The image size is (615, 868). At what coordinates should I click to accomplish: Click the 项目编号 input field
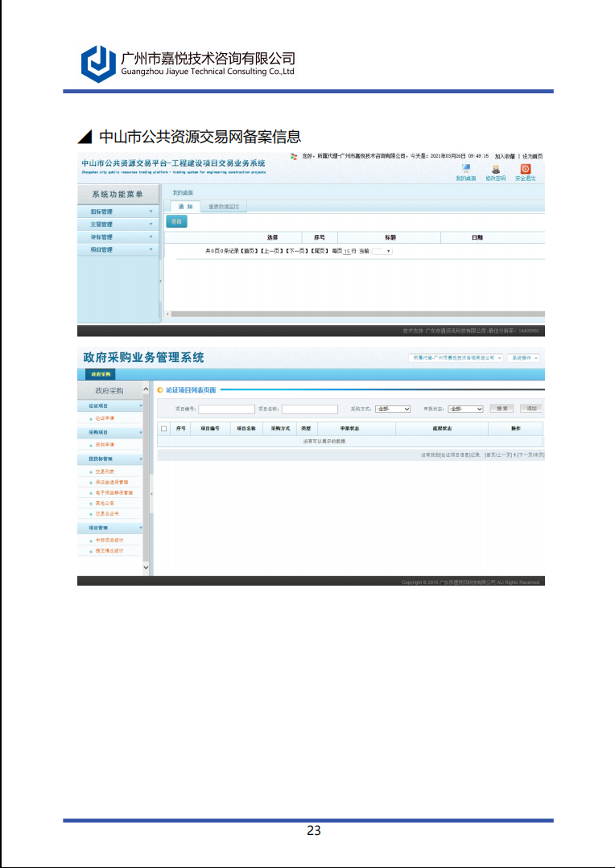[227, 409]
